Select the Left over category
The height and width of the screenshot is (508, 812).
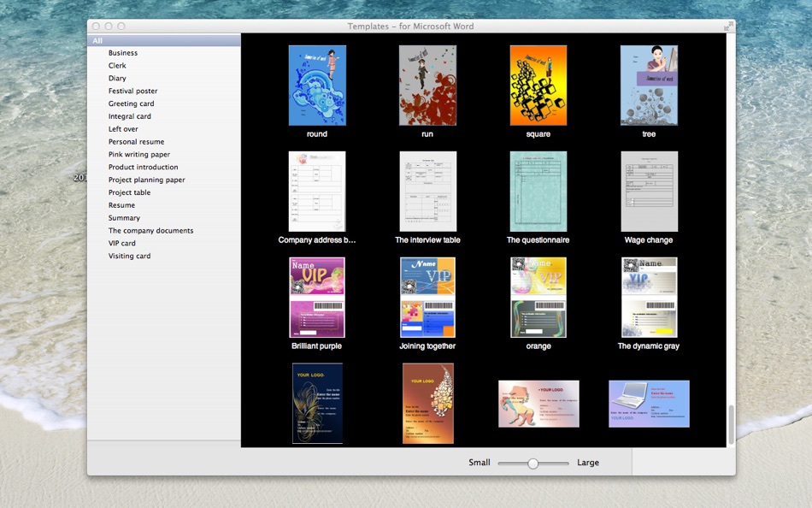click(x=123, y=129)
